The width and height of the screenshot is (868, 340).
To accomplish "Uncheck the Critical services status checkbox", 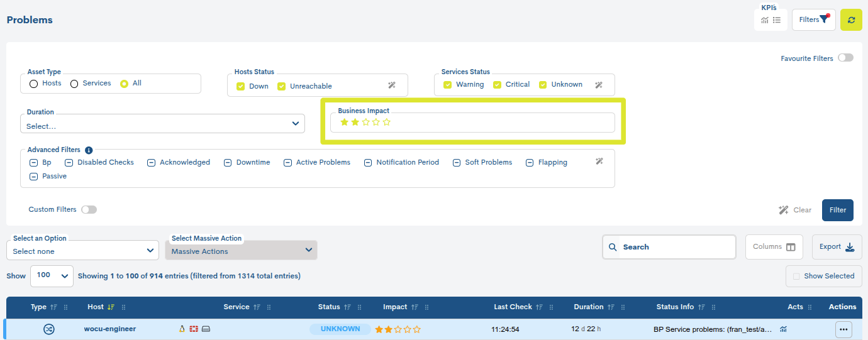I will [498, 85].
